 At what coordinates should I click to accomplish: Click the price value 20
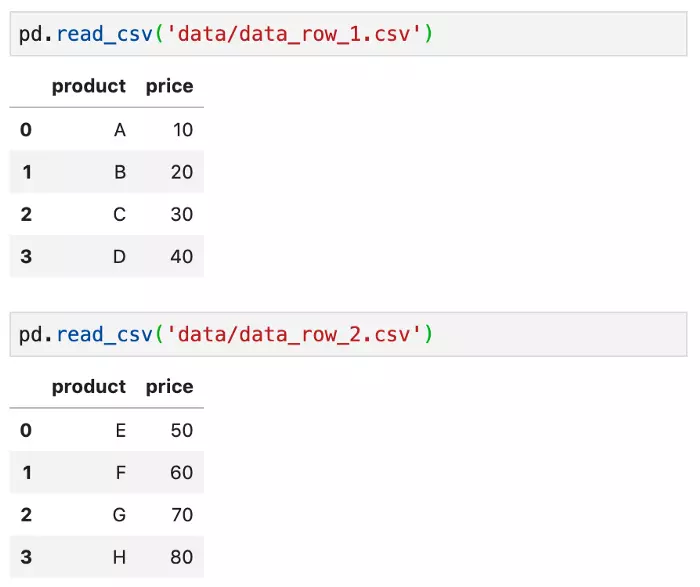181,172
